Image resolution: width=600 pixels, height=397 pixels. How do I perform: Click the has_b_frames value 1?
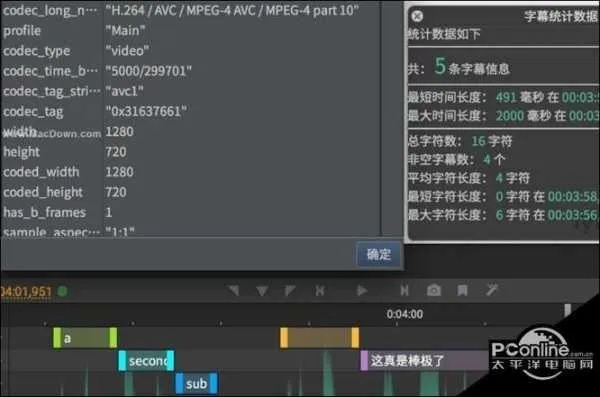109,212
